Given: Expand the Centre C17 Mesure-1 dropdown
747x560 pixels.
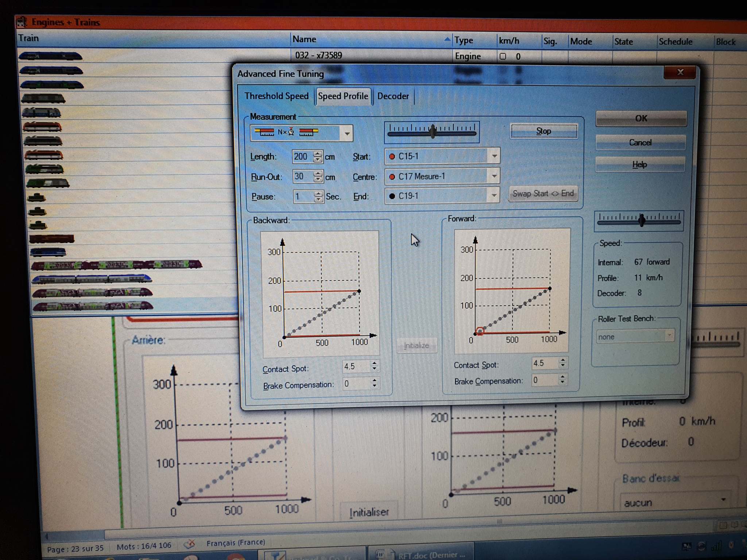Looking at the screenshot, I should click(x=494, y=176).
